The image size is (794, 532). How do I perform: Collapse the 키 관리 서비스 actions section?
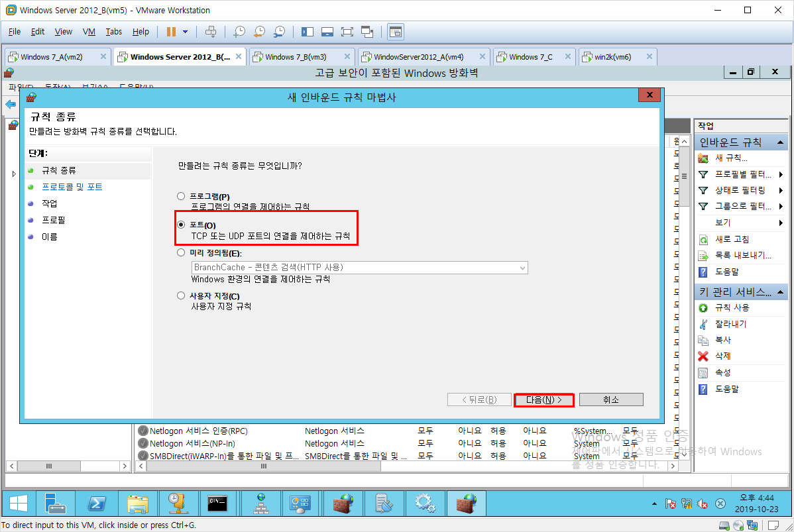tap(780, 292)
